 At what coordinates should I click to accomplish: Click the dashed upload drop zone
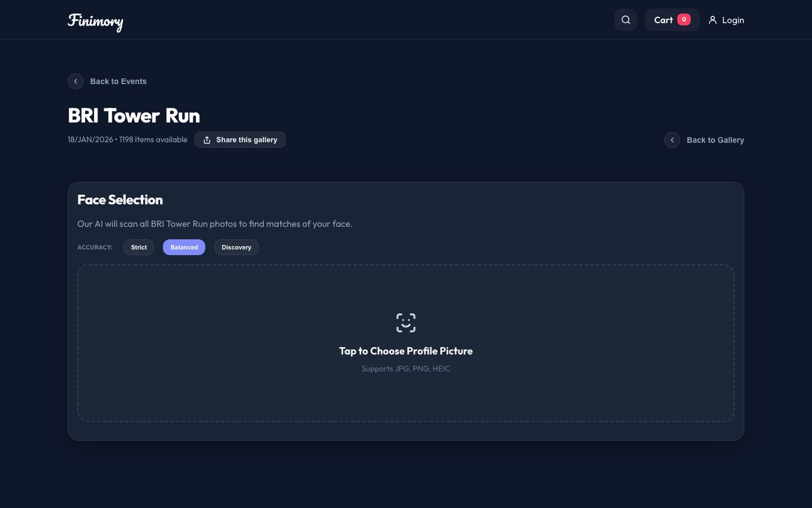pyautogui.click(x=406, y=343)
